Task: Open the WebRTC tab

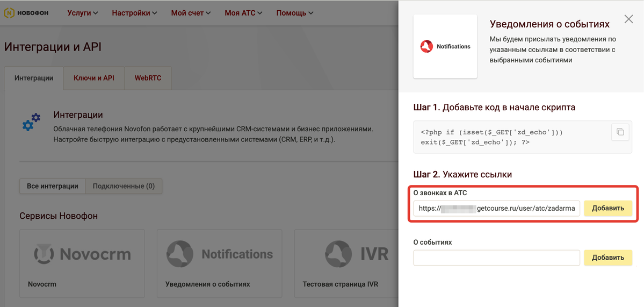Action: pyautogui.click(x=148, y=78)
